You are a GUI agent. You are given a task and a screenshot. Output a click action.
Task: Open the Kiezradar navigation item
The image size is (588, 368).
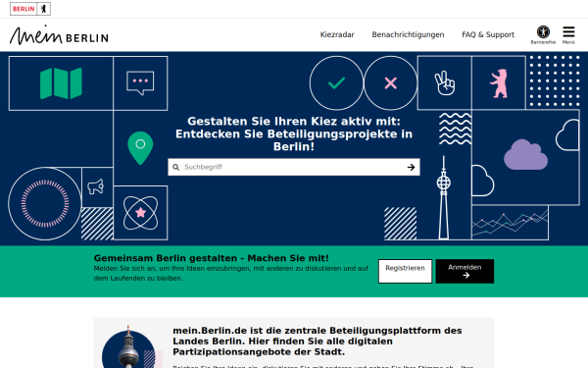tap(337, 34)
